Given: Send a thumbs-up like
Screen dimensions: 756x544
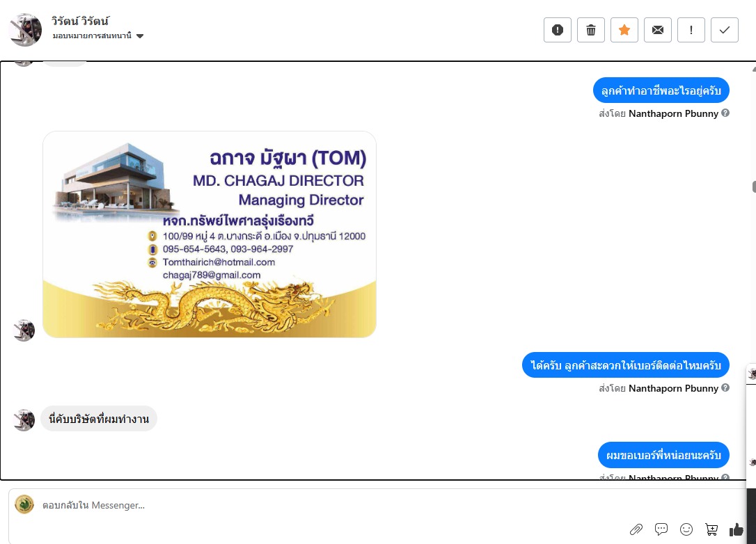Looking at the screenshot, I should [x=737, y=529].
